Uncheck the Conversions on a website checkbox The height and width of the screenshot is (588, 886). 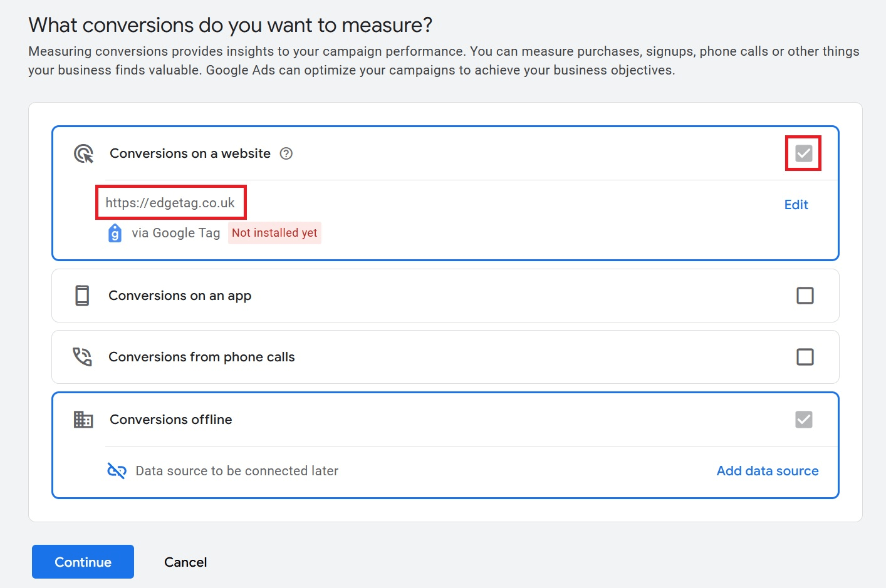point(804,153)
